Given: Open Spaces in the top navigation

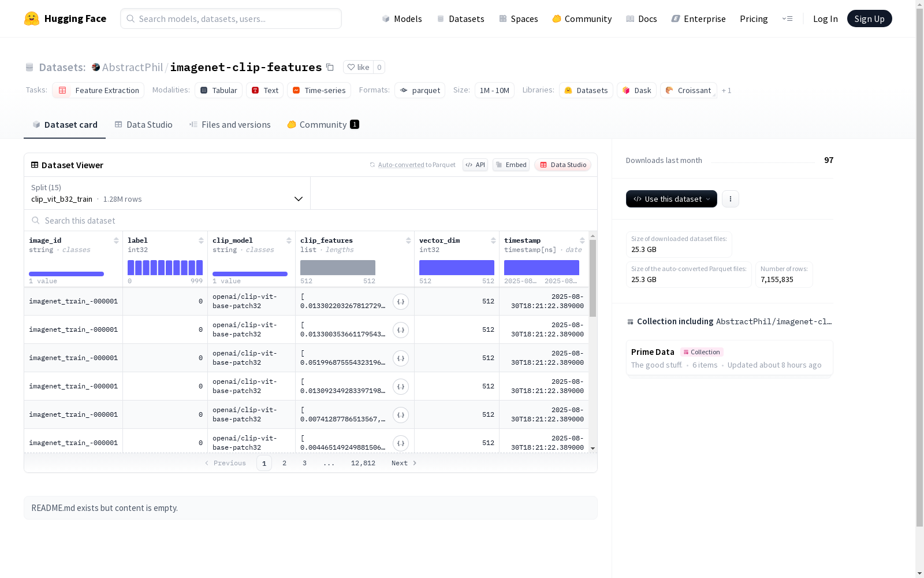Looking at the screenshot, I should pyautogui.click(x=519, y=18).
